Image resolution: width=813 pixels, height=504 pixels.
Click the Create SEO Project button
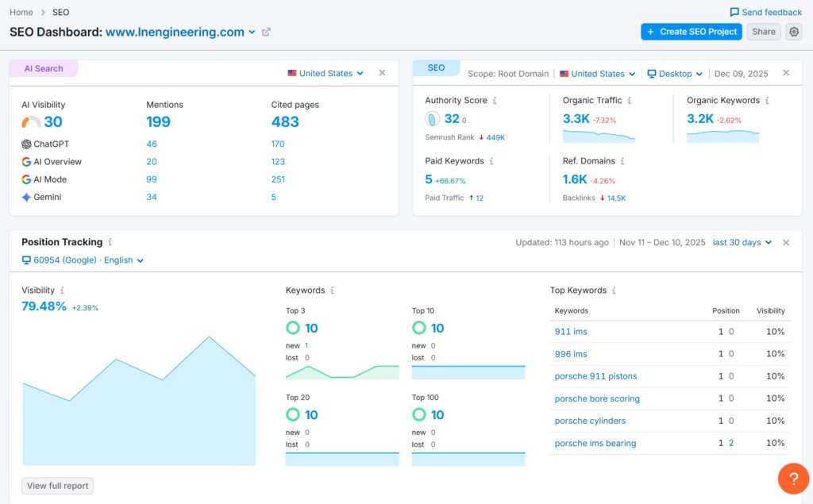point(691,32)
